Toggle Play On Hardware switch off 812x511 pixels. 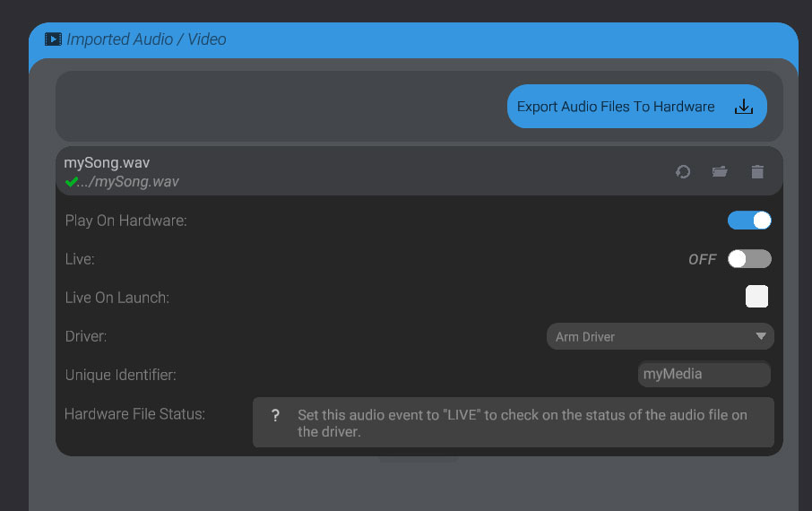tap(749, 221)
